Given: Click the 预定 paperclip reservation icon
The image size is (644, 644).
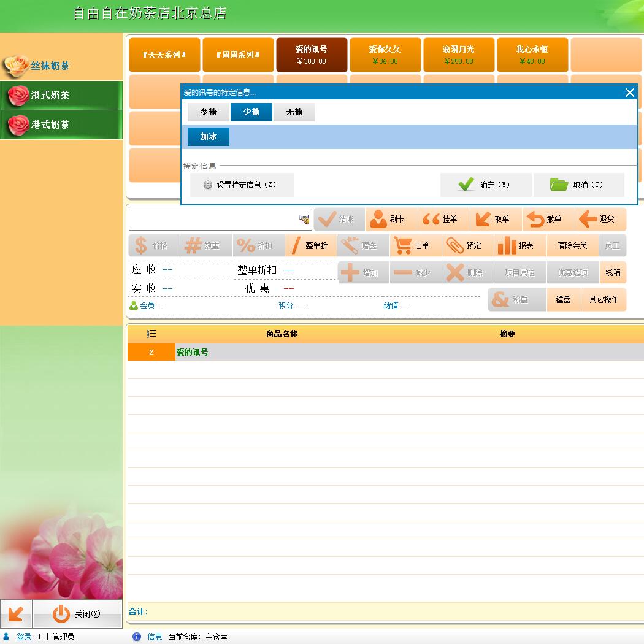Looking at the screenshot, I should (x=455, y=245).
